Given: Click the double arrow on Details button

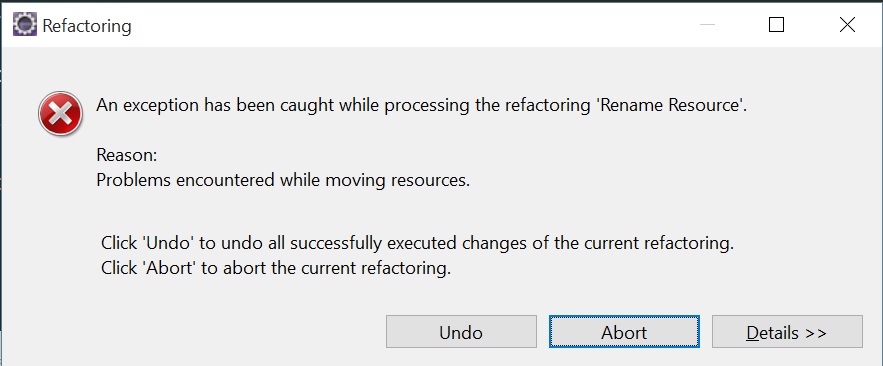Looking at the screenshot, I should tap(815, 333).
